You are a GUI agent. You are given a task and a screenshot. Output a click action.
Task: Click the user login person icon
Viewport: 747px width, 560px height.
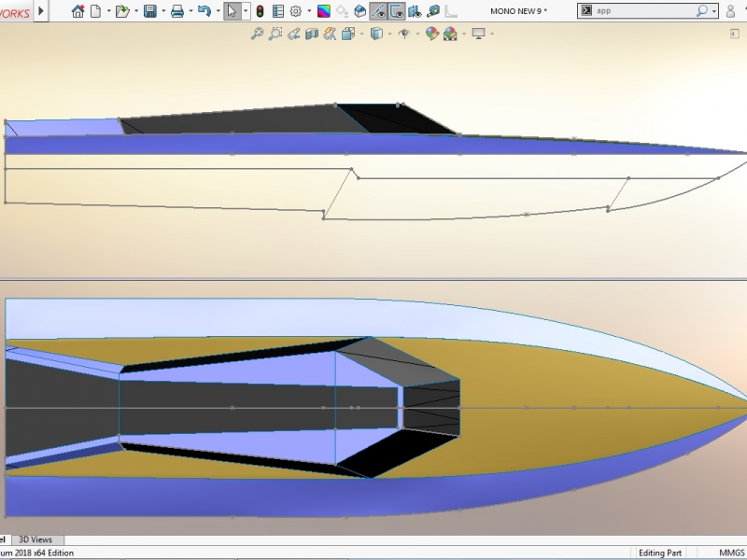click(730, 11)
